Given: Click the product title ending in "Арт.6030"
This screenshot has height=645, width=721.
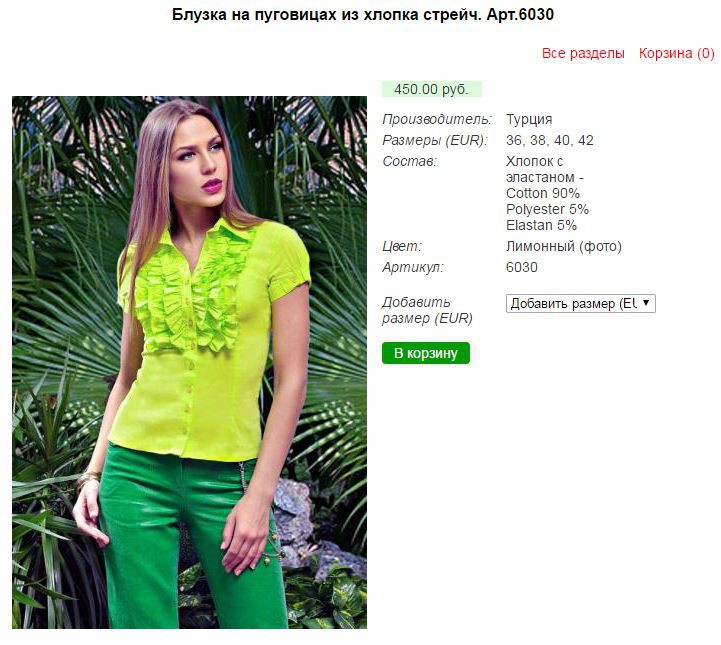Looking at the screenshot, I should [363, 15].
